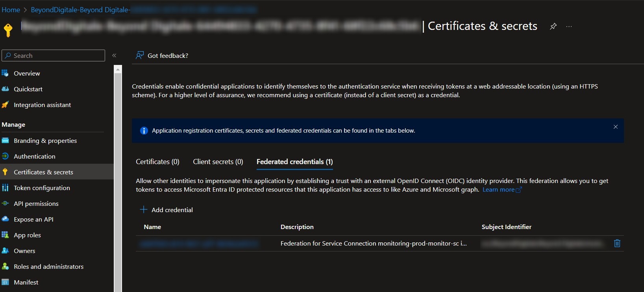The image size is (644, 292).
Task: Click the Manifest icon
Action: [5, 282]
